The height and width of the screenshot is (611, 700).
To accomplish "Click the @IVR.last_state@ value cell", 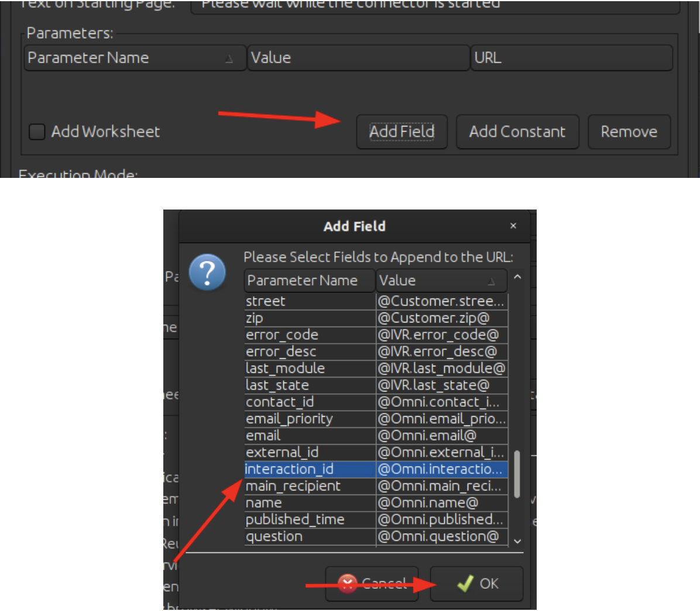I will tap(442, 385).
